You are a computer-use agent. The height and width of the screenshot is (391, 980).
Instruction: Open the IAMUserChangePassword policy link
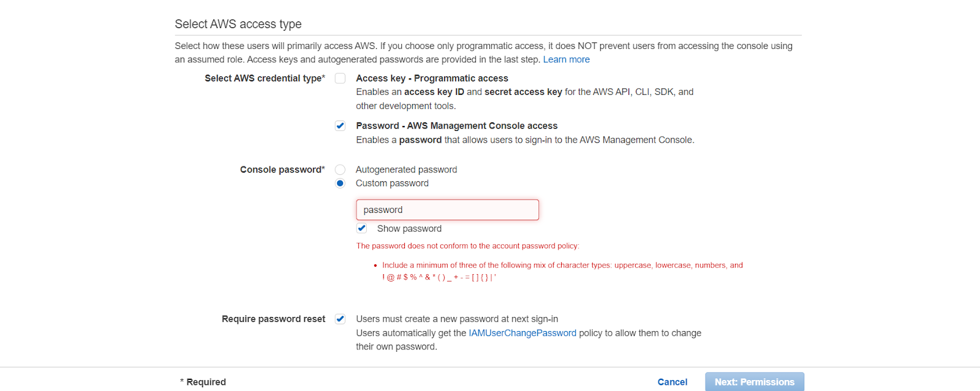522,333
